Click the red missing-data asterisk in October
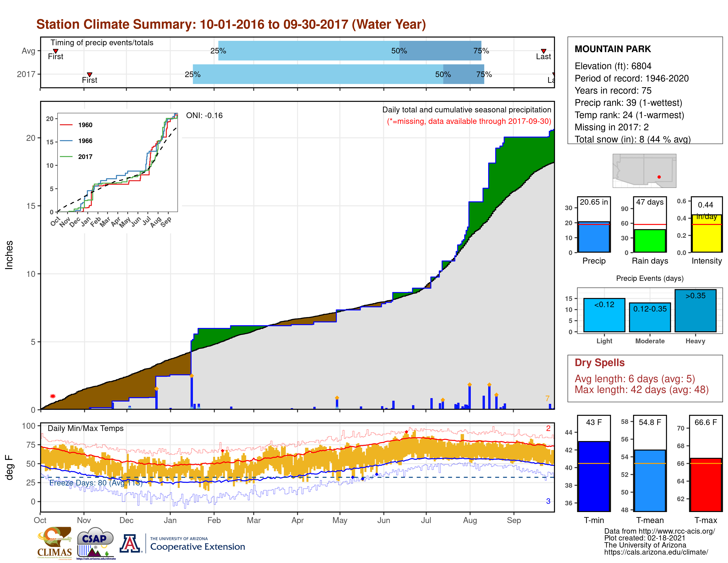This screenshot has height=563, width=728. click(53, 396)
